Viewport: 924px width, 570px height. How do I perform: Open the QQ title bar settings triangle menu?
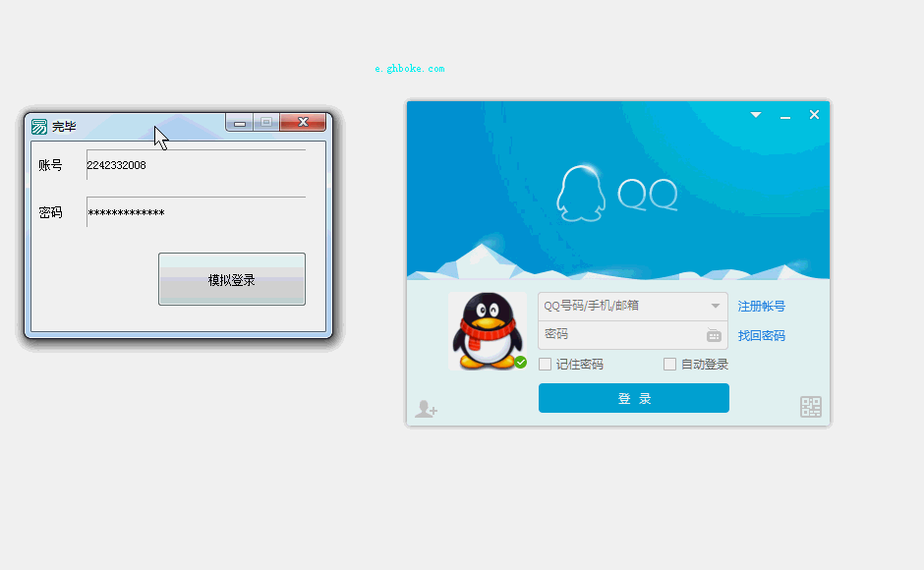click(x=756, y=115)
